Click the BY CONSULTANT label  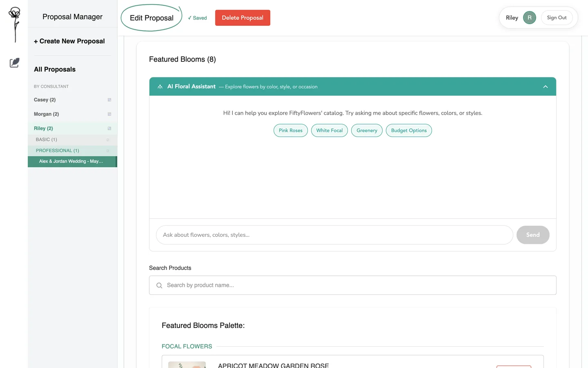51,87
